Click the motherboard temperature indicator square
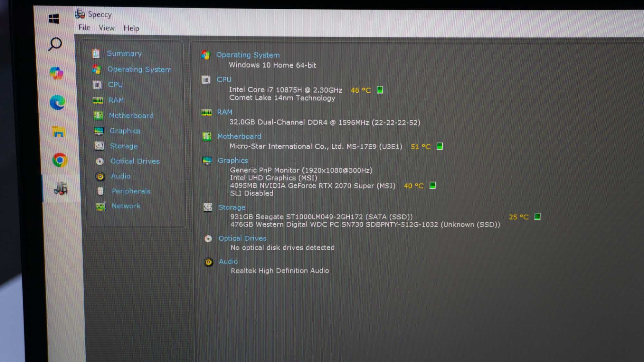This screenshot has width=644, height=362. 440,146
